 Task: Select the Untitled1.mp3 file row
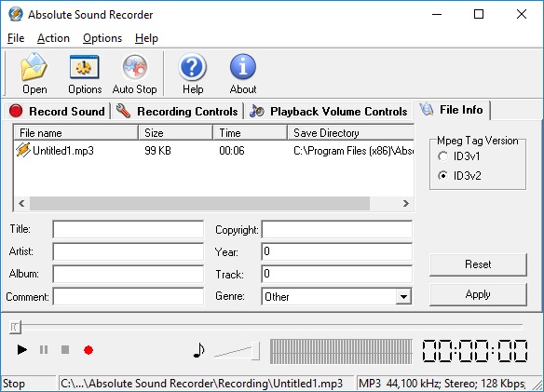(214, 151)
